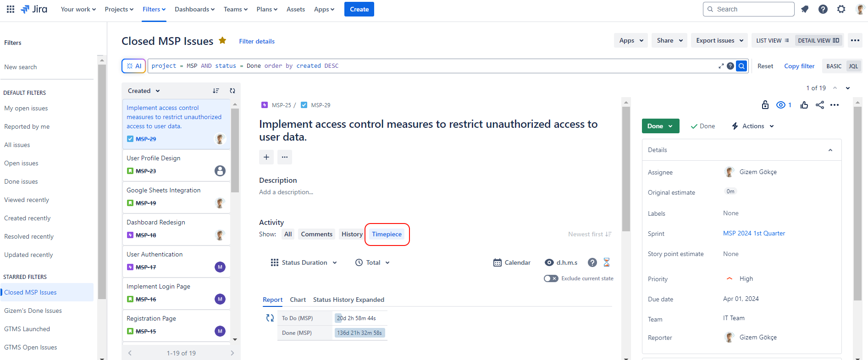Screen dimensions: 868x360
Task: Click the thumbs up vote icon
Action: (x=804, y=105)
